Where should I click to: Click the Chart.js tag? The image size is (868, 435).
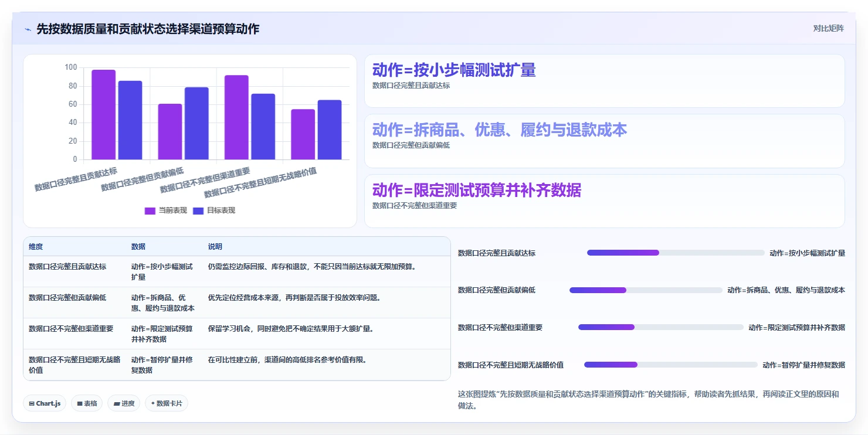coord(45,403)
